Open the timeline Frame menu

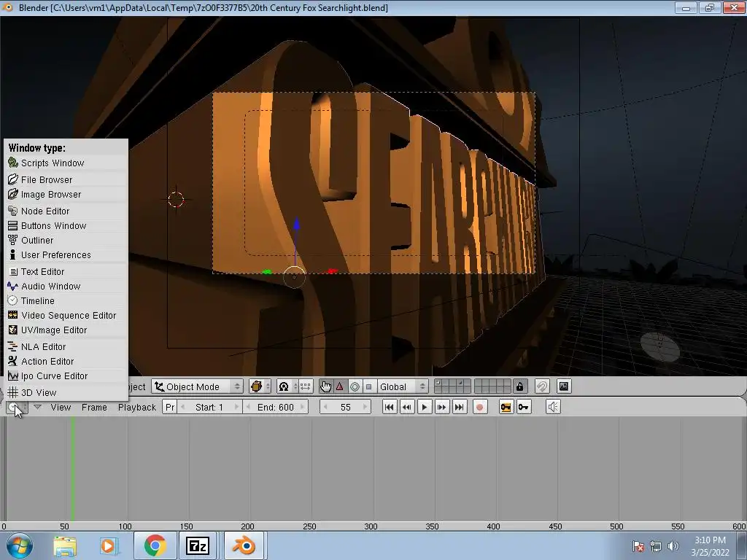coord(94,407)
